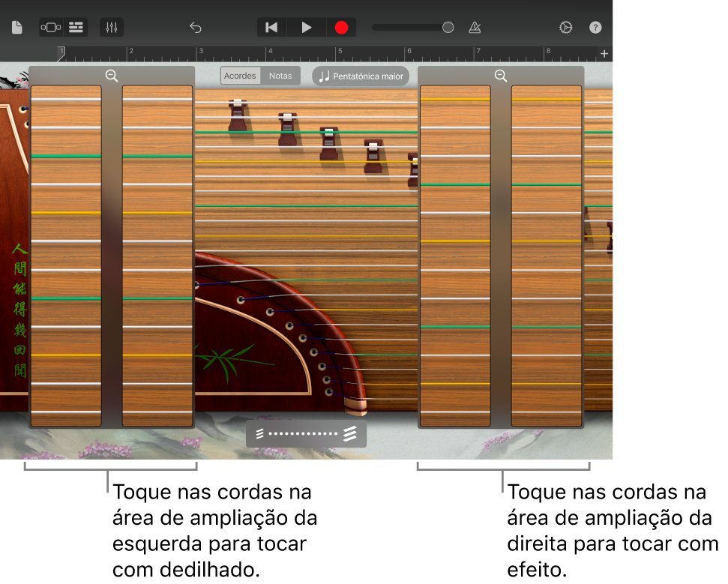Tap the magnifier icon on the left fret panel

111,76
